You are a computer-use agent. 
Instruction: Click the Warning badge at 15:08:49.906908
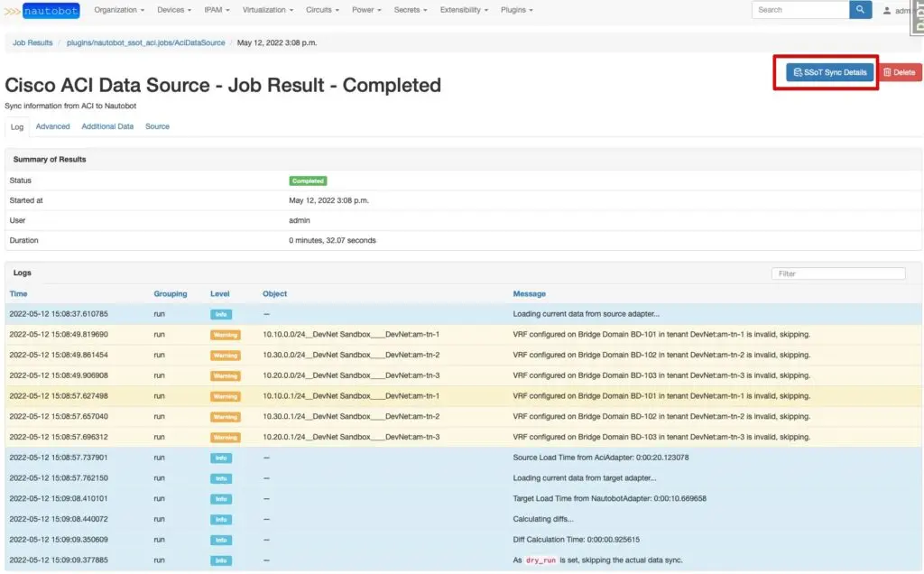coord(225,375)
